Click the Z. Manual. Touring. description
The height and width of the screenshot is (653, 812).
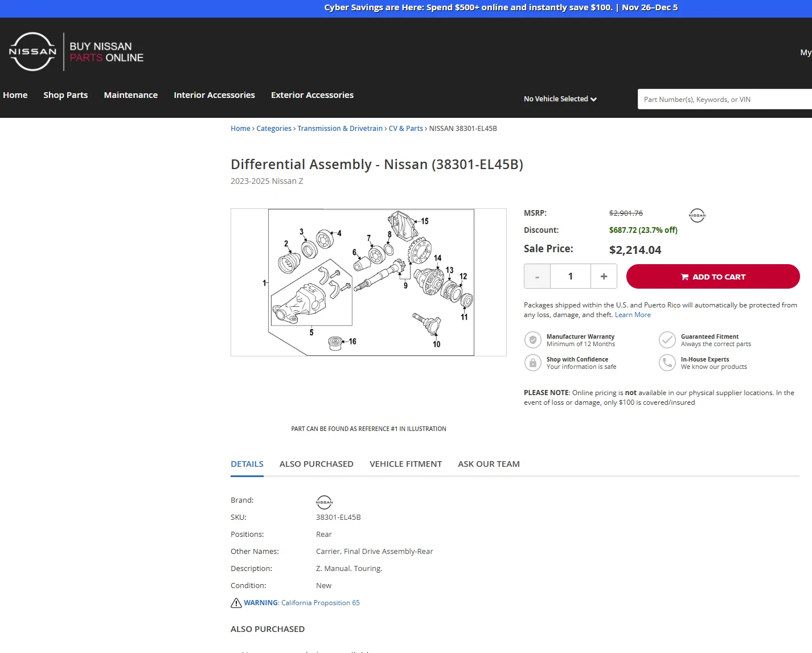349,569
